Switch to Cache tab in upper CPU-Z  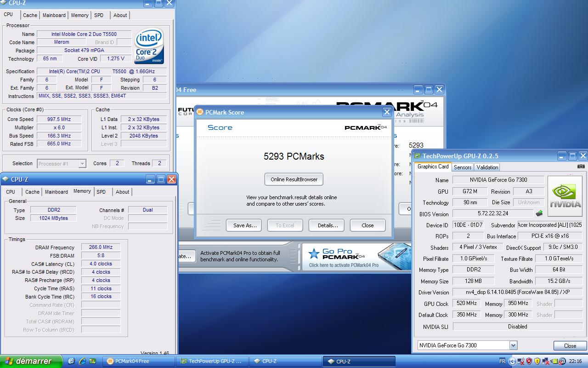[x=30, y=15]
